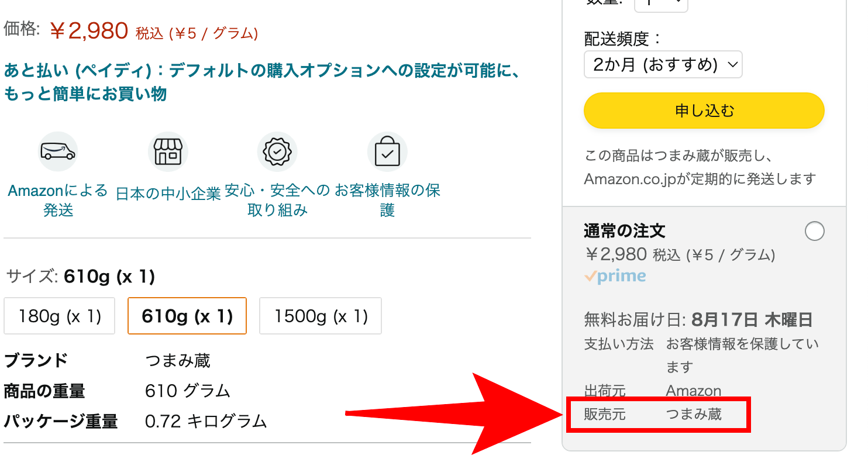
Task: Select the 通常の注文 radio button
Action: 815,232
